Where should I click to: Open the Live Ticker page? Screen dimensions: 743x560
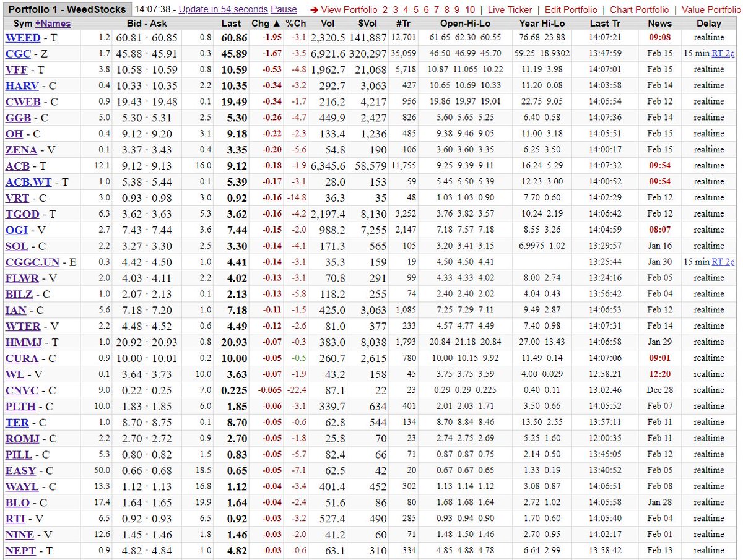click(x=510, y=10)
